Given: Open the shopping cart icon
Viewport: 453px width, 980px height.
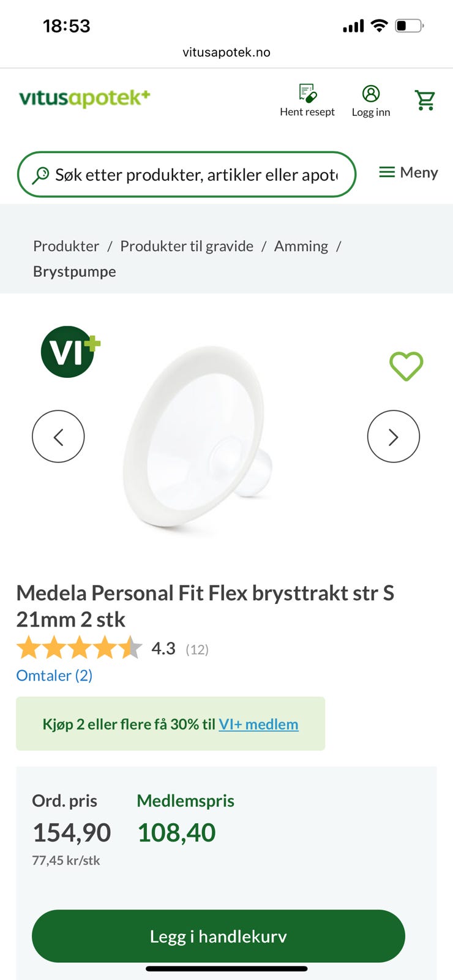Looking at the screenshot, I should tap(425, 100).
